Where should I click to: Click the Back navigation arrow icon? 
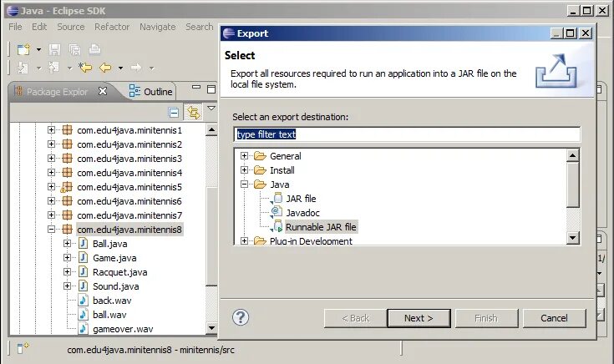coord(105,68)
